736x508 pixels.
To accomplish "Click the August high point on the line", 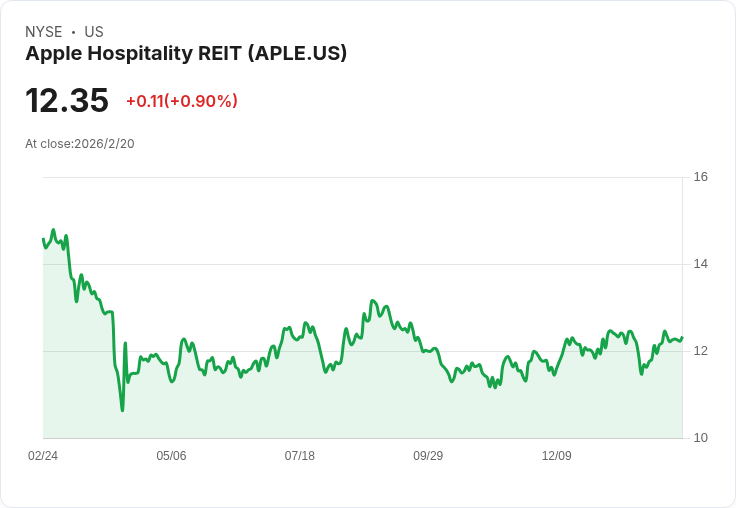I will click(x=372, y=300).
